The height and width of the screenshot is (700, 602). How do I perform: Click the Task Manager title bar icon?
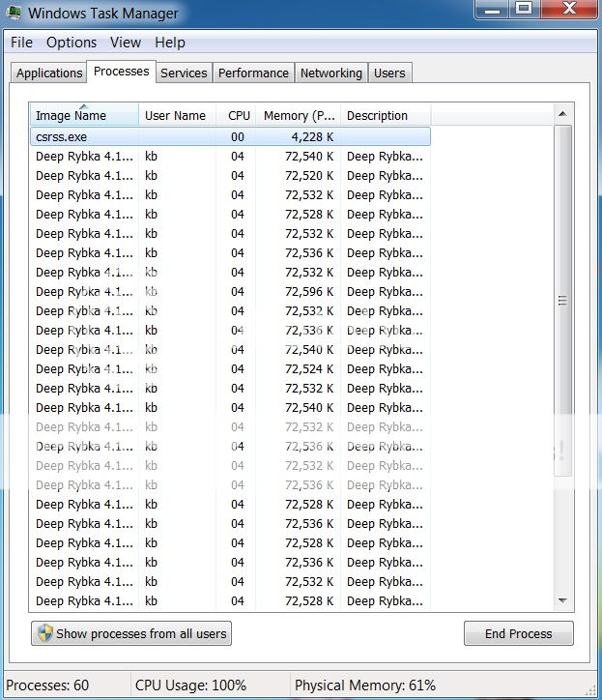14,12
